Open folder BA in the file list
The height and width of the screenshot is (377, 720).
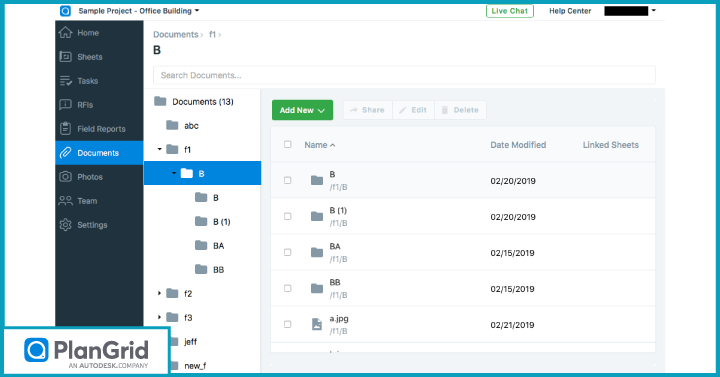[x=335, y=246]
